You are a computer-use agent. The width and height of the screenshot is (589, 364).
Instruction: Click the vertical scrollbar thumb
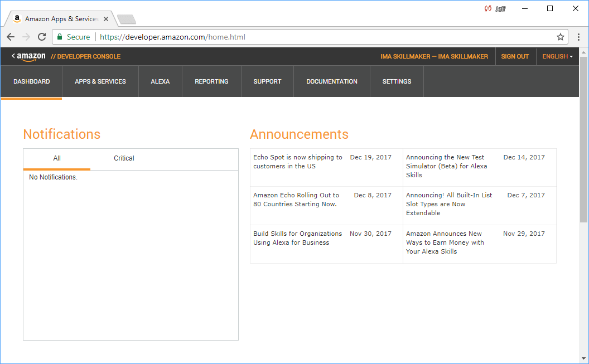[583, 139]
